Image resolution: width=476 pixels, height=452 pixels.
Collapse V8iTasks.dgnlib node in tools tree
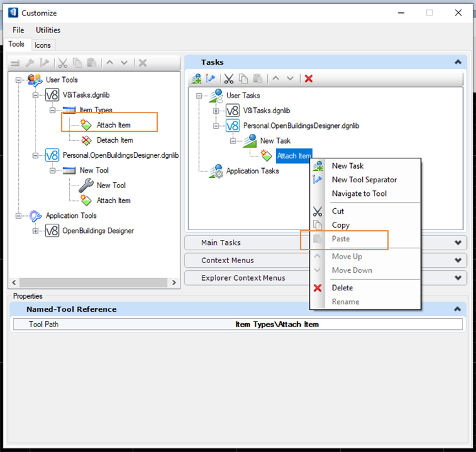point(36,95)
